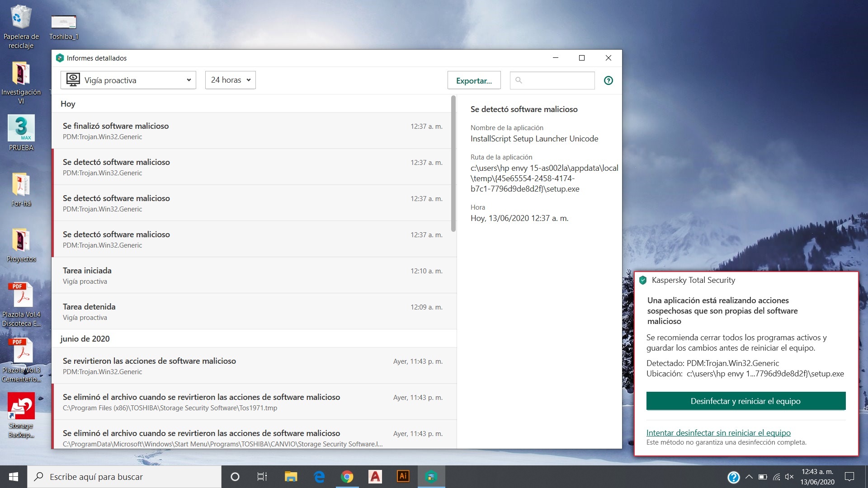This screenshot has width=868, height=488.
Task: Open the Papelera de reciclaje desktop icon
Action: 21,26
